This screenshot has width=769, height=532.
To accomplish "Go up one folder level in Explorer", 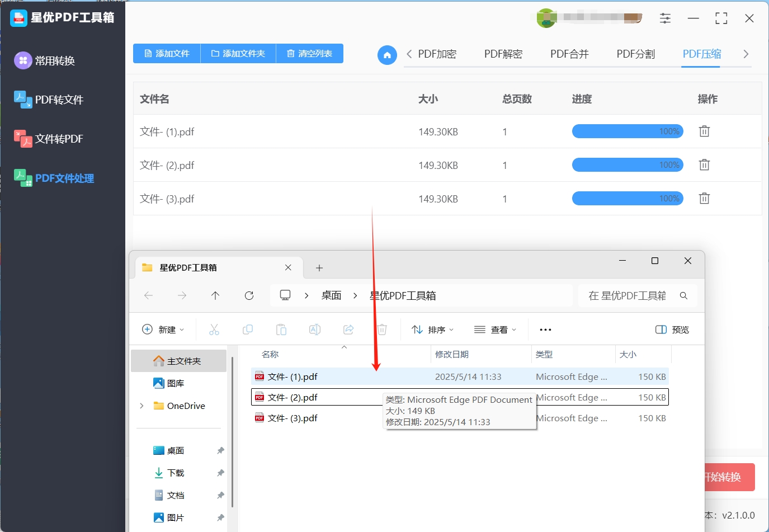I will point(215,295).
